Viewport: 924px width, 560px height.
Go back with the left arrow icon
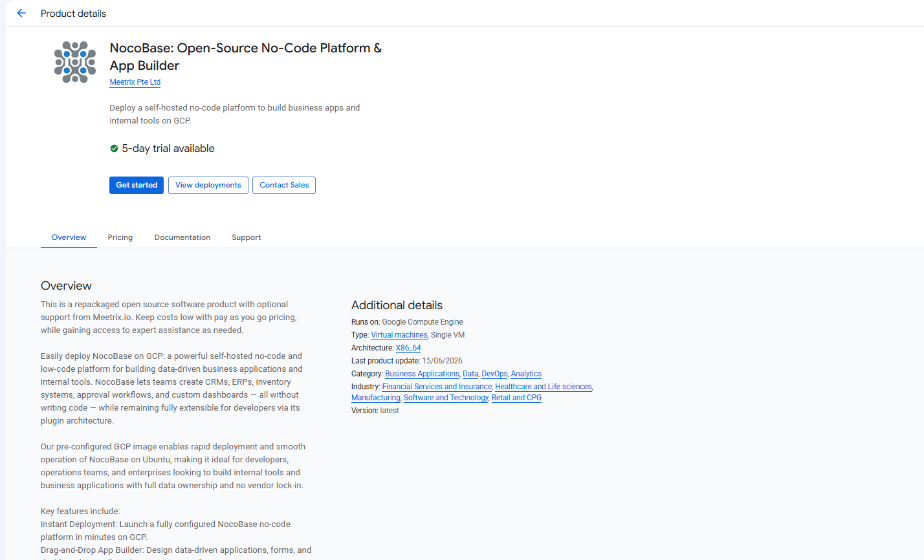click(21, 13)
